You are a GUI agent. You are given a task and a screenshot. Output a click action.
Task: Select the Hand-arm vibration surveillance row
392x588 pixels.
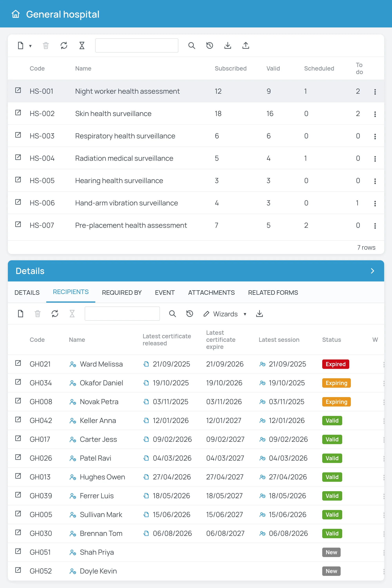tap(196, 203)
